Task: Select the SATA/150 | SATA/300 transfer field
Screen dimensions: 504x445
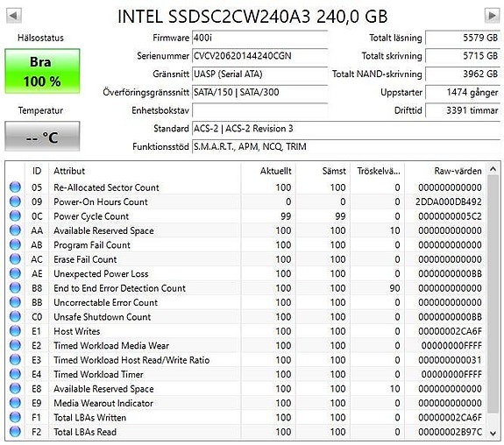Action: coord(259,92)
